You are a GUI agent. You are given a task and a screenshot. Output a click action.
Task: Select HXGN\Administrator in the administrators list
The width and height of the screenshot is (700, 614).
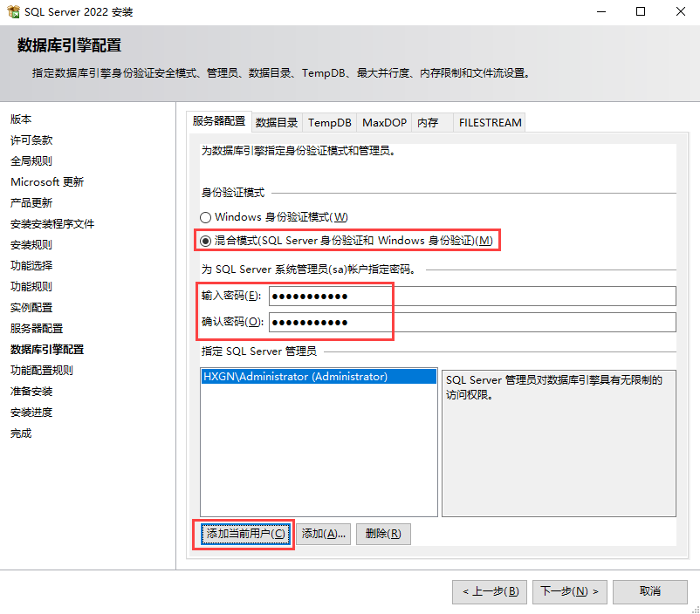(x=295, y=377)
